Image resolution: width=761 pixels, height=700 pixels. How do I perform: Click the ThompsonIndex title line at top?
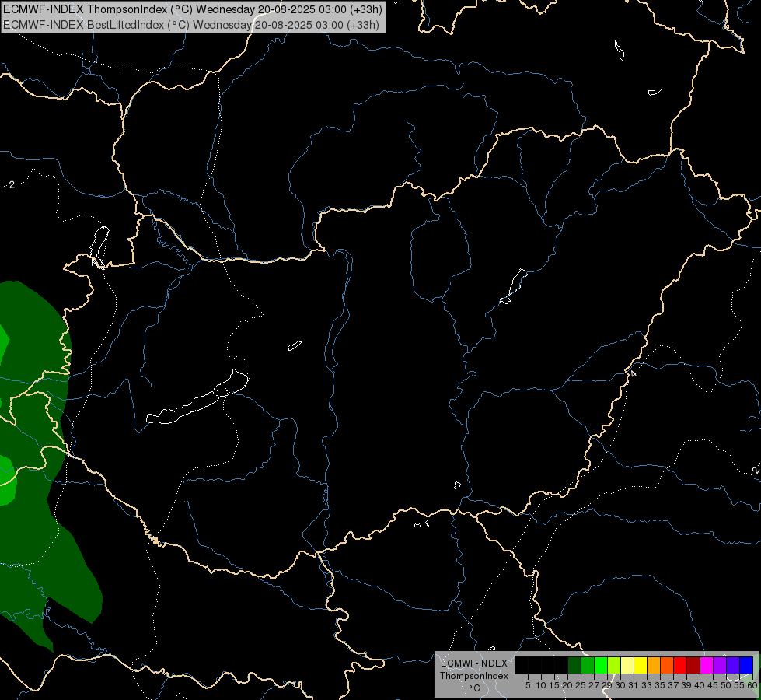[x=192, y=9]
